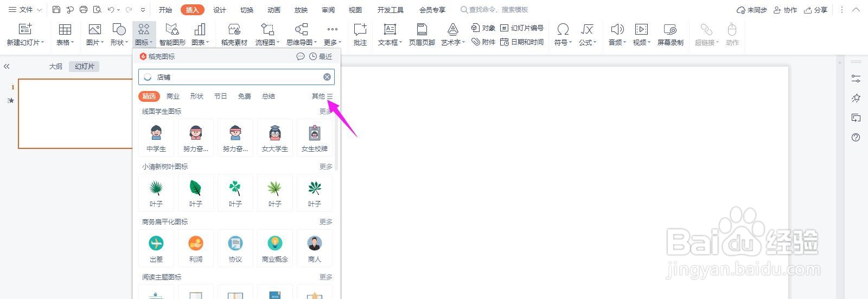Click the help question mark icon
This screenshot has height=299, width=868.
tap(856, 138)
